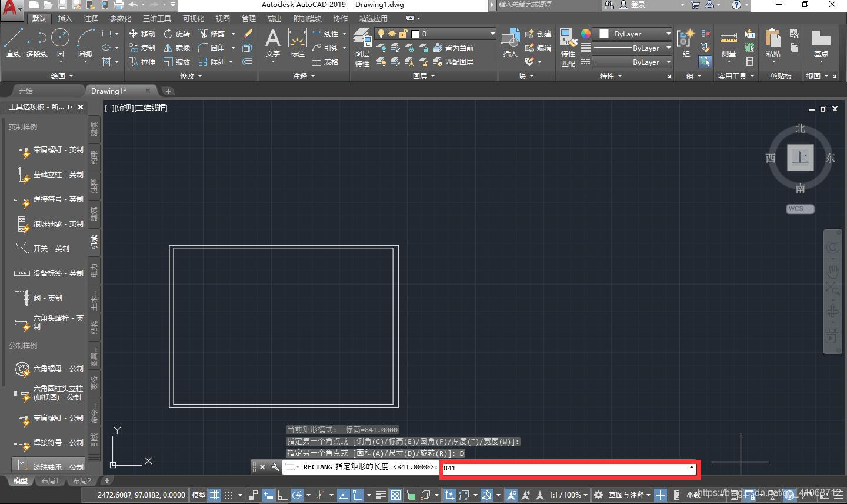Expand the 图层 panel dropdown
The width and height of the screenshot is (847, 504).
(424, 76)
